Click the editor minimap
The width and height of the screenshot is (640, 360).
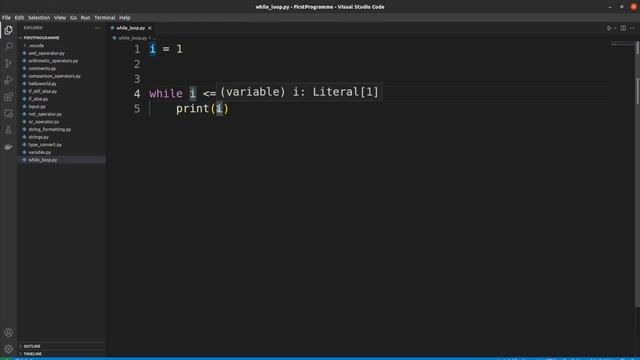point(622,44)
